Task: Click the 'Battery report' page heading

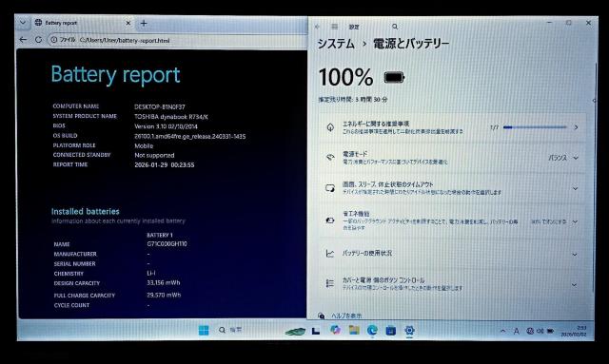Action: tap(115, 75)
